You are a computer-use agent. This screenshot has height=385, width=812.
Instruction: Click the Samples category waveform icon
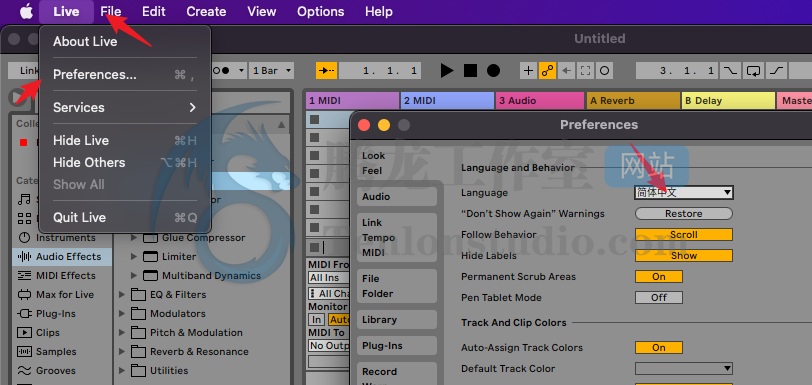pyautogui.click(x=24, y=352)
